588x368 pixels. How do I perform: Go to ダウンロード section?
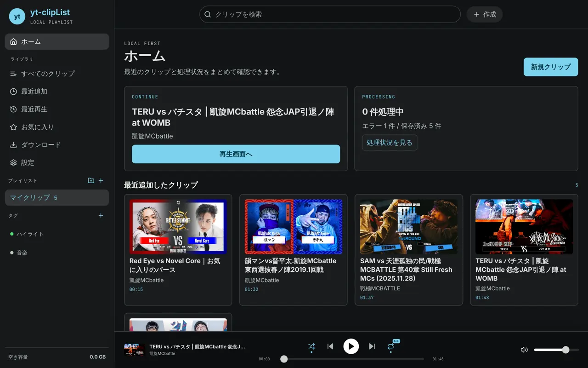click(x=57, y=145)
